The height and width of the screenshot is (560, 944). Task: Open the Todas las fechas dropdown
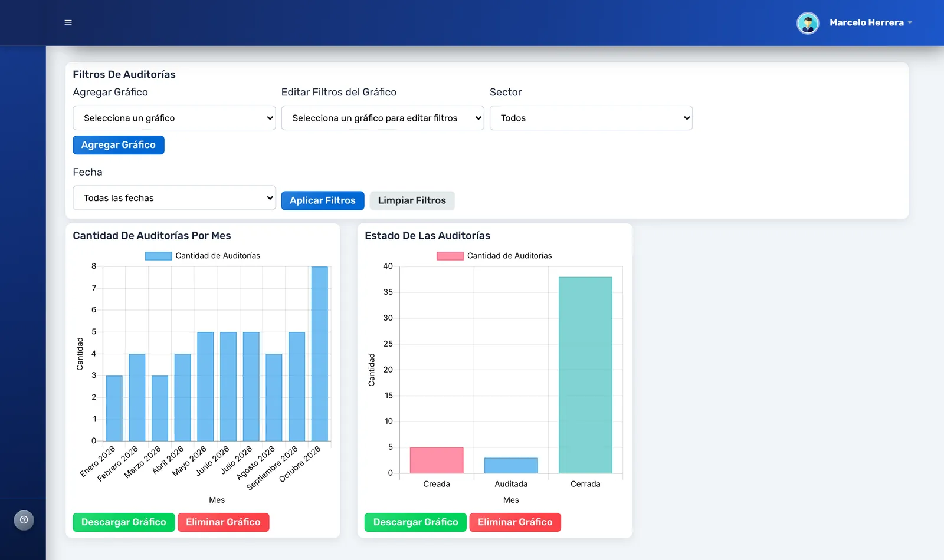174,198
